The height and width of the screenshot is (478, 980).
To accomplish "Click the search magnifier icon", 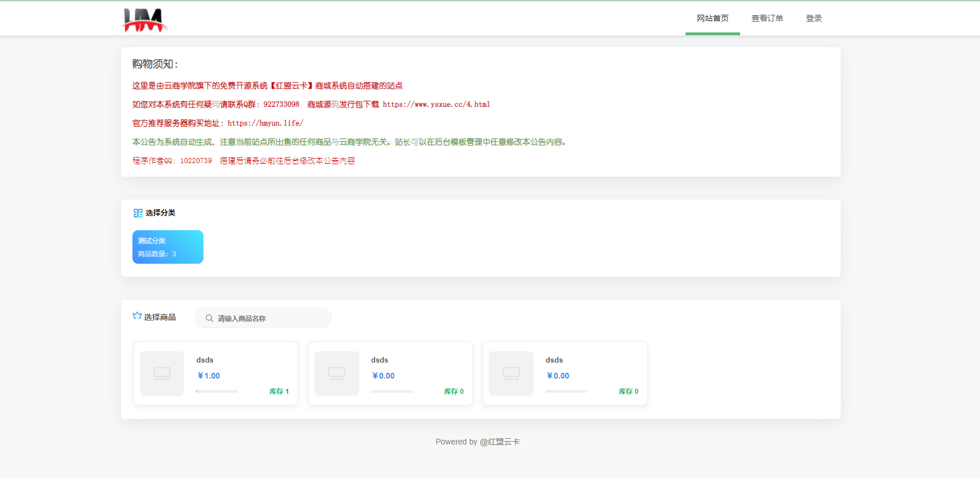I will (209, 318).
